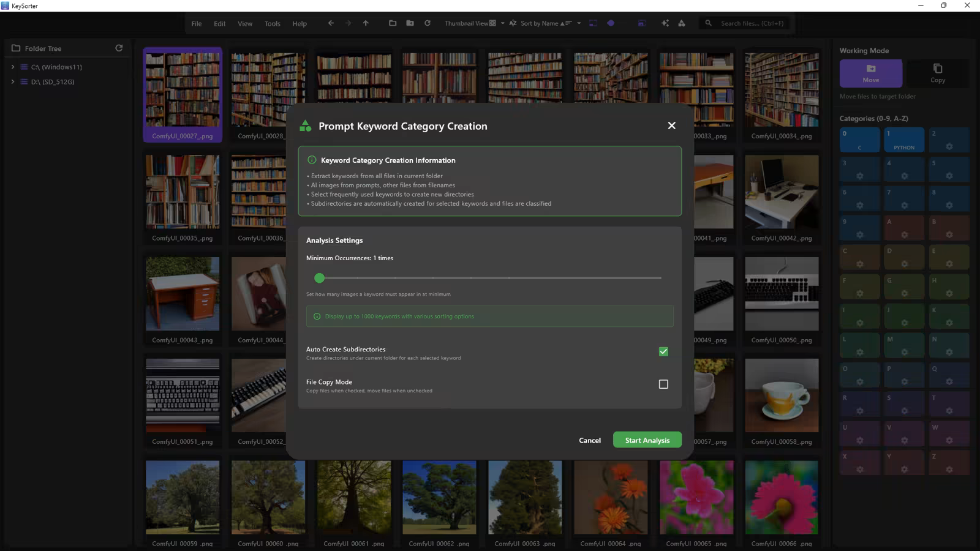Expand the D:\ (SD_512G) drive node

point(13,81)
